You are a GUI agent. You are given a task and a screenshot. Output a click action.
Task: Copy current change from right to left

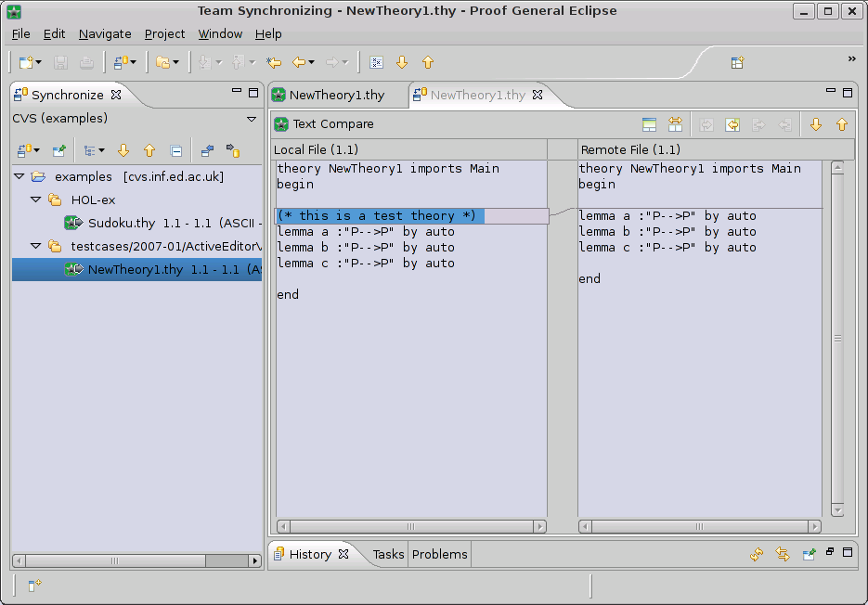coord(732,124)
